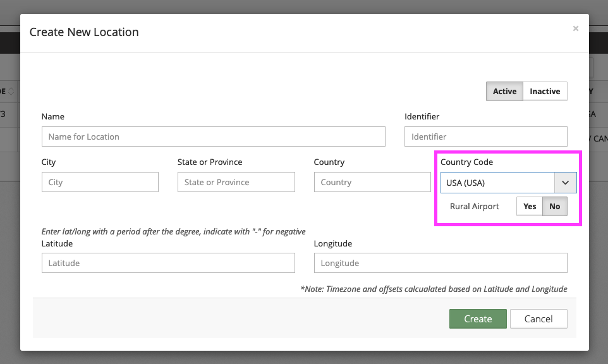Expand Country Code list via chevron arrow
The height and width of the screenshot is (364, 608).
pos(566,183)
